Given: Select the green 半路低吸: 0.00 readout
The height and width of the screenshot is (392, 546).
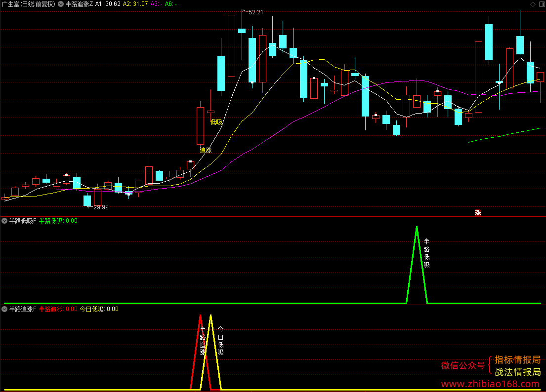Looking at the screenshot, I should click(58, 221).
